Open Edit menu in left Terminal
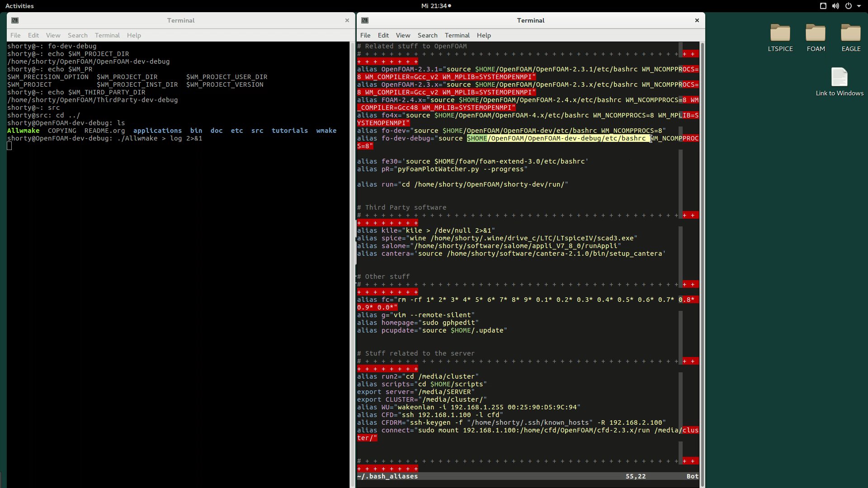Image resolution: width=868 pixels, height=488 pixels. click(x=33, y=35)
